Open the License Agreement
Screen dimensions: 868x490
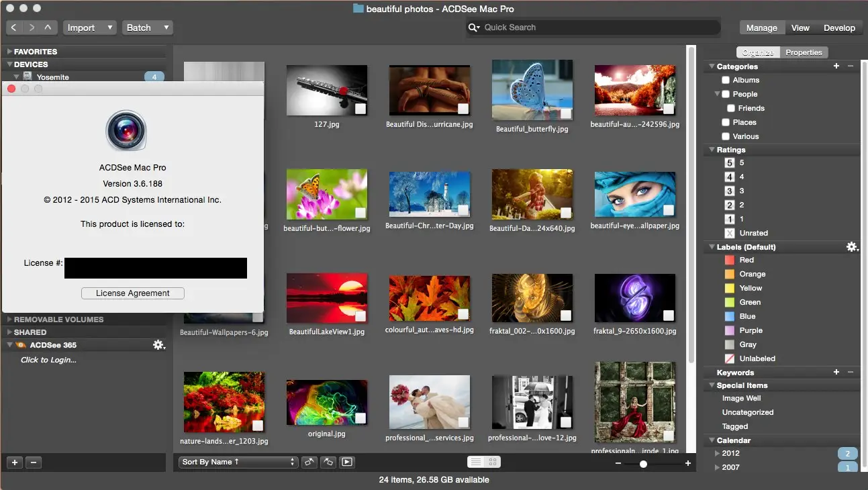tap(133, 293)
